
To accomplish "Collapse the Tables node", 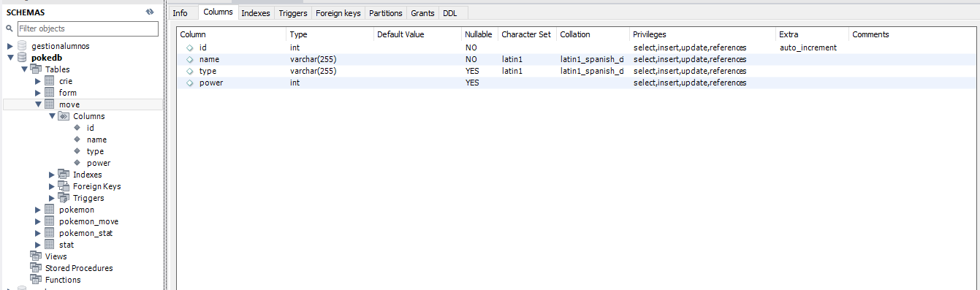I will [x=24, y=69].
